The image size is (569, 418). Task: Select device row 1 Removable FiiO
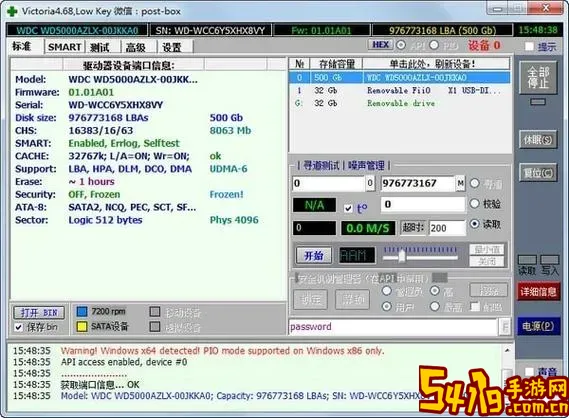(x=399, y=90)
